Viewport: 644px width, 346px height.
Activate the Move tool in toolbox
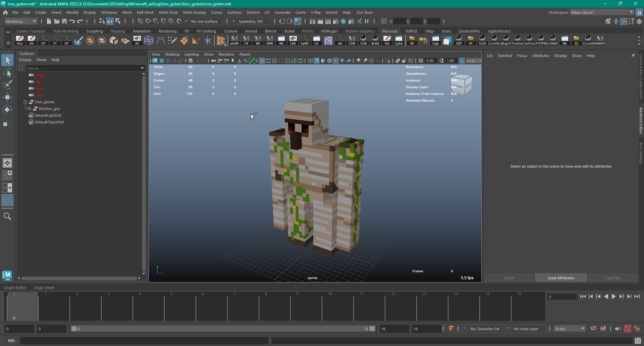pyautogui.click(x=7, y=97)
